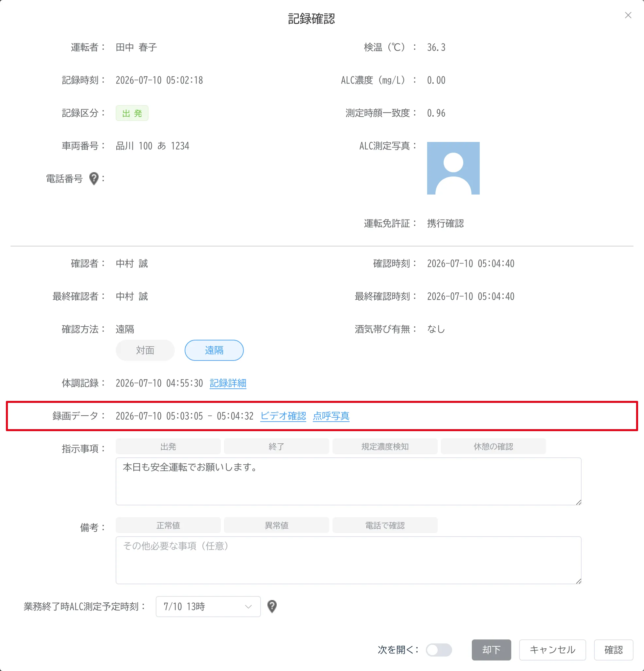Click the record time 2026-07-10 05:02:18
This screenshot has height=671, width=644.
pos(159,80)
